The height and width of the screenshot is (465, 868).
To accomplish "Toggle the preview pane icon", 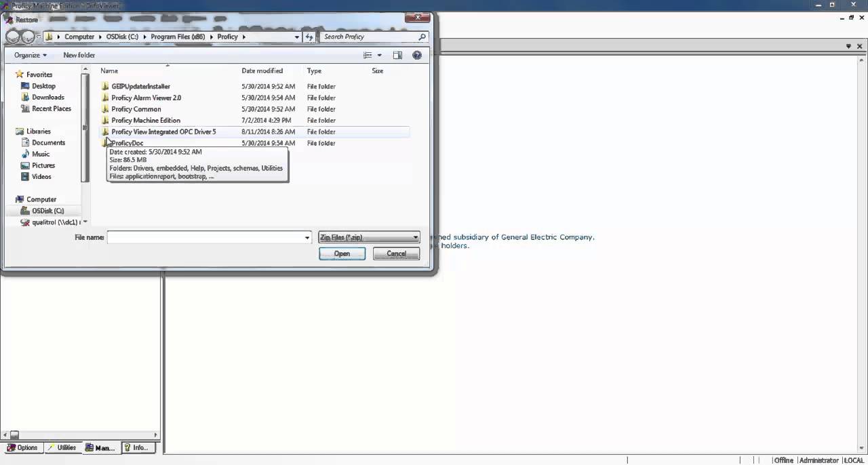I will click(397, 55).
